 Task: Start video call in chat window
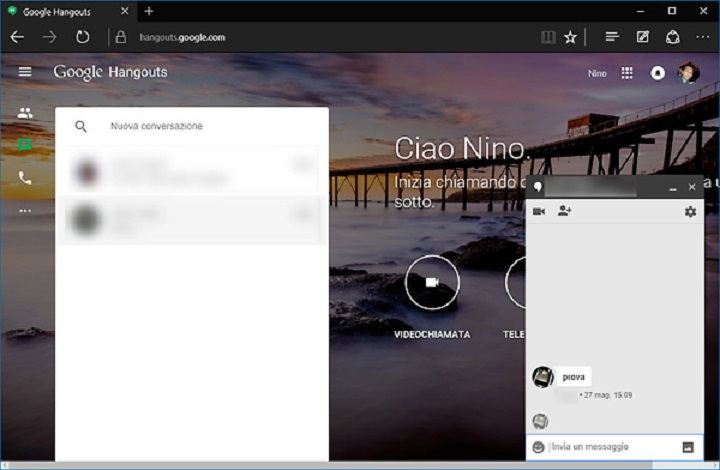tap(539, 211)
